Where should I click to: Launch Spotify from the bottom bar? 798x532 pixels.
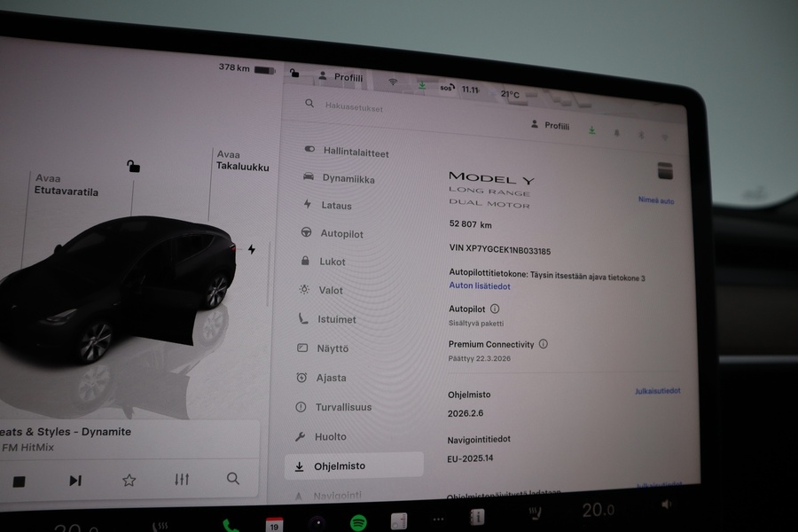[x=359, y=522]
